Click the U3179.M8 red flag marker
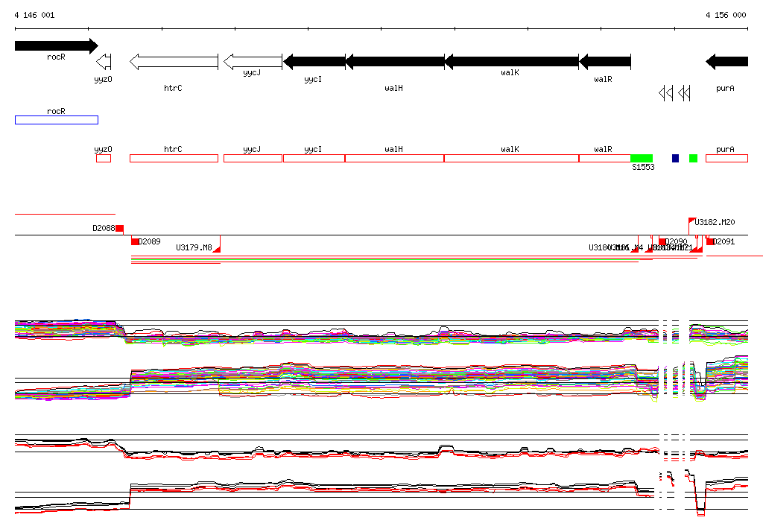 217,249
